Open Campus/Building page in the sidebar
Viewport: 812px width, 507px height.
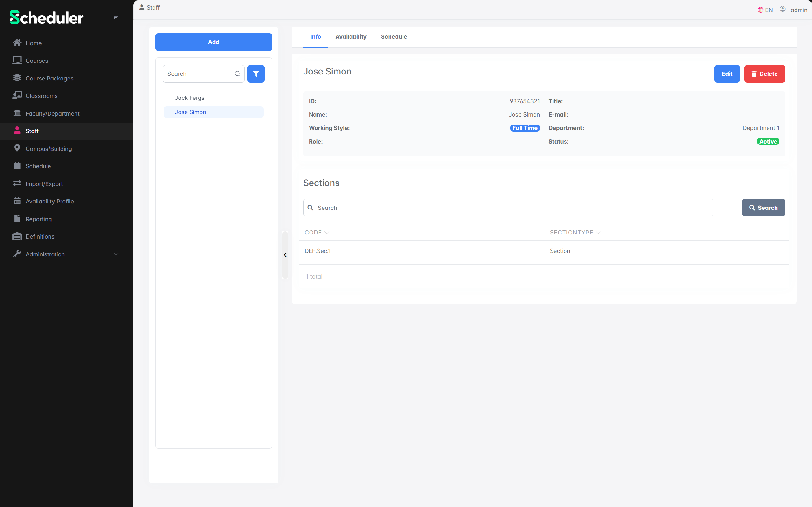point(48,149)
